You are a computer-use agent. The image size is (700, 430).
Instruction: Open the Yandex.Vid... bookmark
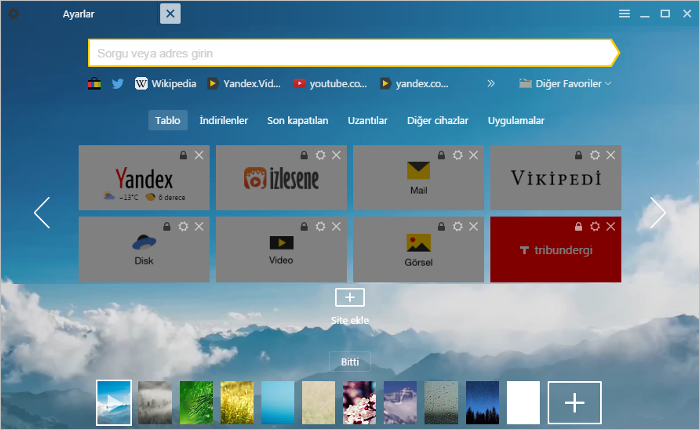click(x=244, y=83)
